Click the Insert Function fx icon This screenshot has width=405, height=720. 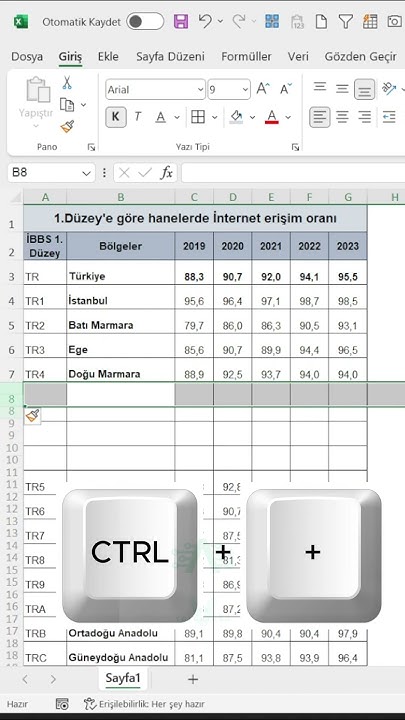click(x=166, y=173)
